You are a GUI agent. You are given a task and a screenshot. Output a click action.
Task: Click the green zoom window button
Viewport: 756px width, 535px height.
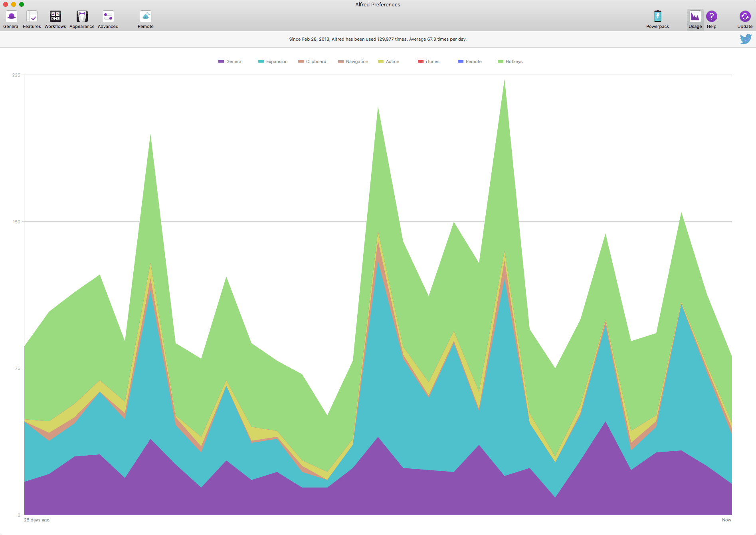click(22, 4)
